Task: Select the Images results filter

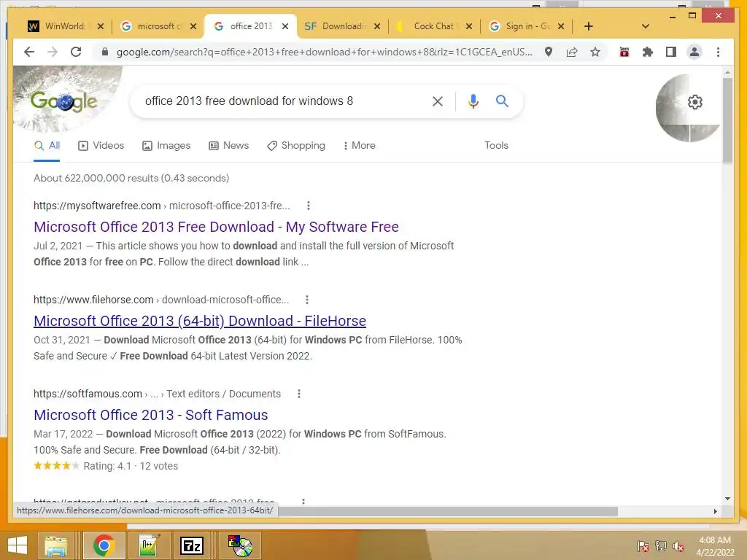Action: 166,145
